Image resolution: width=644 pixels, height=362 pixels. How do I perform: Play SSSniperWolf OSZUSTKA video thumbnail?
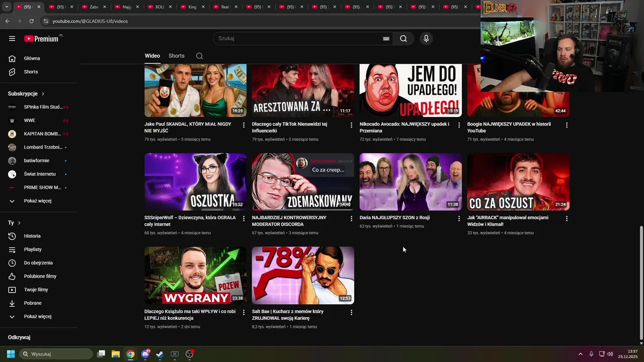click(195, 182)
